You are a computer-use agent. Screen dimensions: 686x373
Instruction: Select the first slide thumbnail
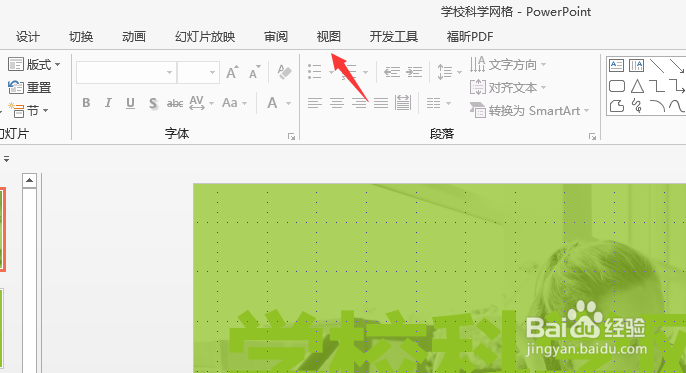[x=3, y=230]
